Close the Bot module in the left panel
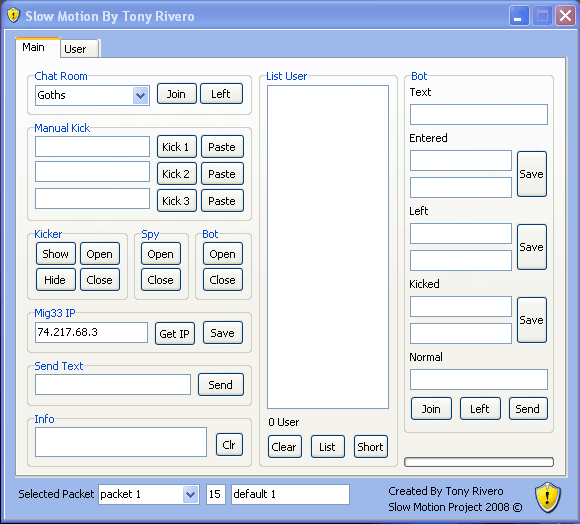The image size is (580, 524). (222, 280)
